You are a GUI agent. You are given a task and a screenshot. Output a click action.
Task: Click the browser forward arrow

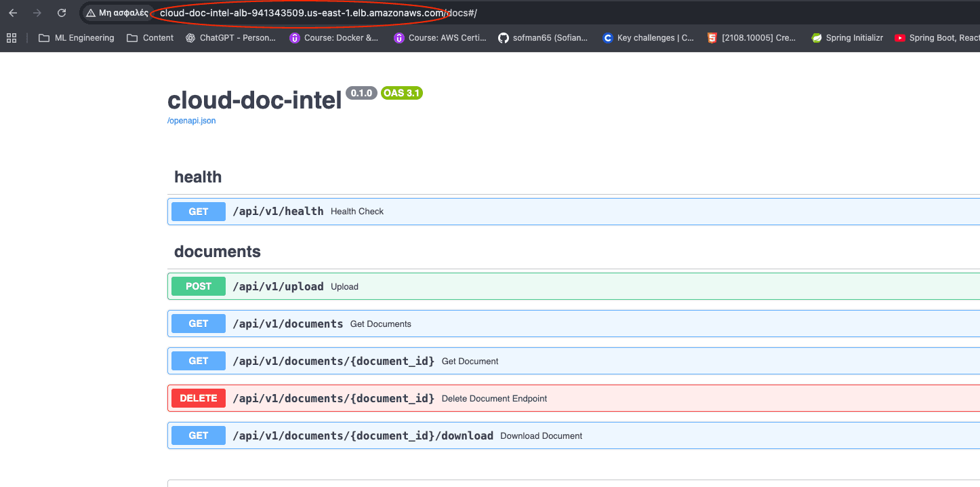(x=37, y=13)
